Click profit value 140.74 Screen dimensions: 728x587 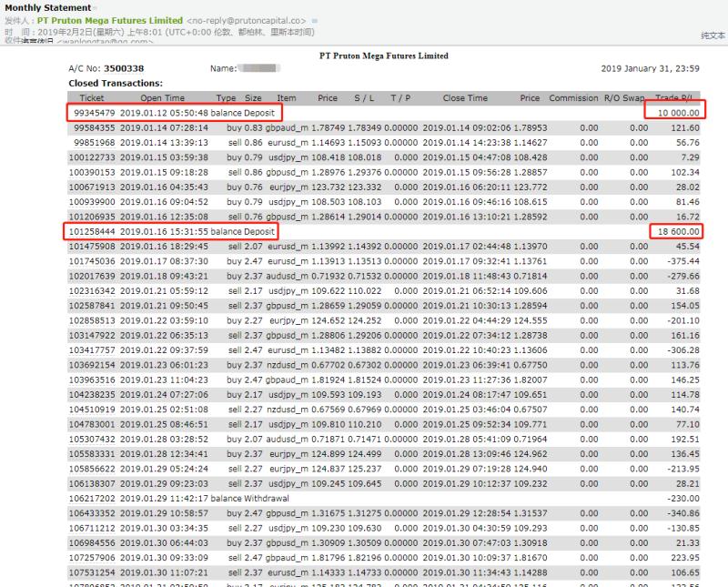coord(685,410)
